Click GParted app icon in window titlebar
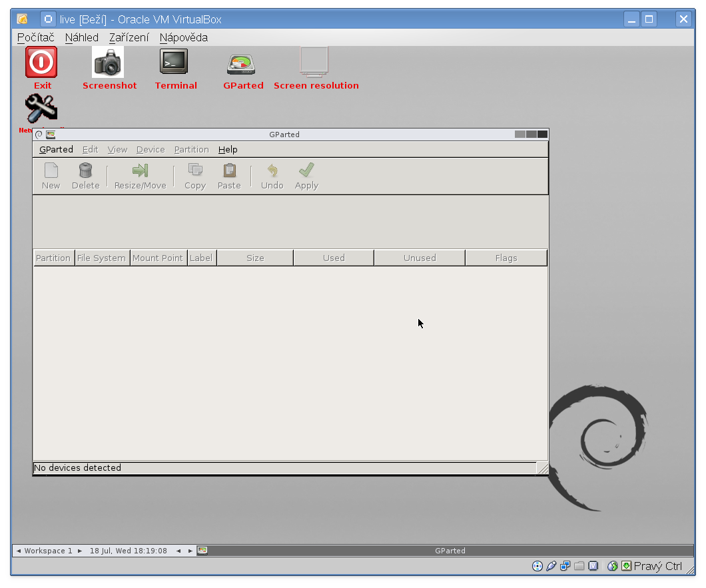 click(x=51, y=134)
